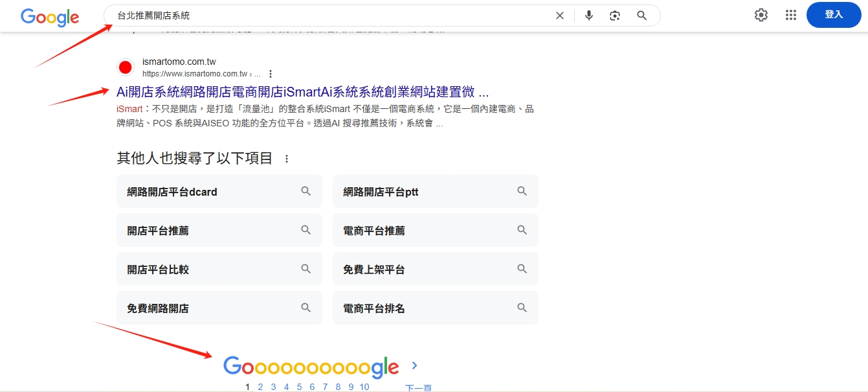Search related term 開店平台推薦
The image size is (868, 392).
click(x=219, y=231)
